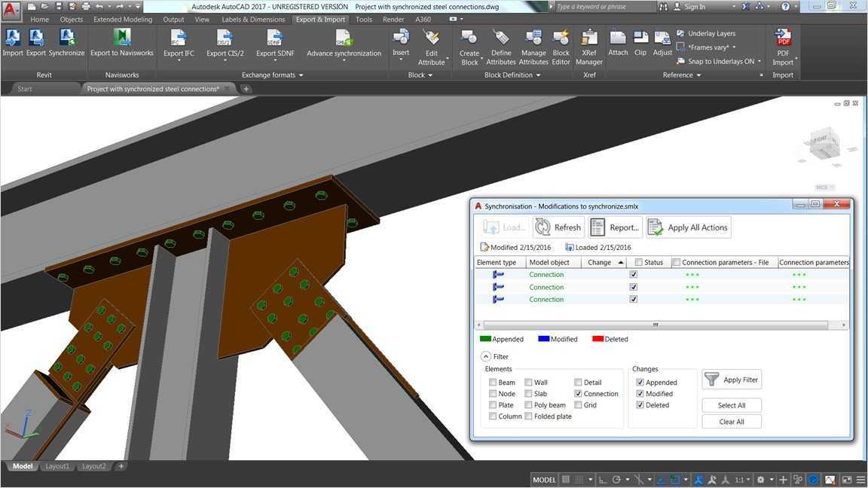Click the keyword search input field
Viewport: 868px width, 488px height.
point(604,7)
